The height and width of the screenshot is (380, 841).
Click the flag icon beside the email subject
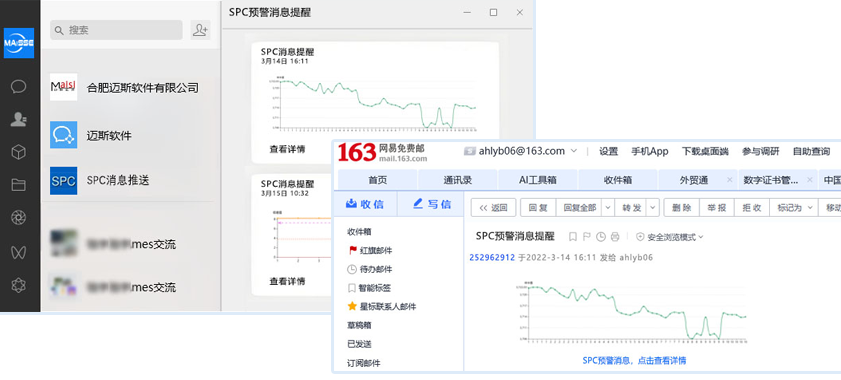(x=587, y=236)
